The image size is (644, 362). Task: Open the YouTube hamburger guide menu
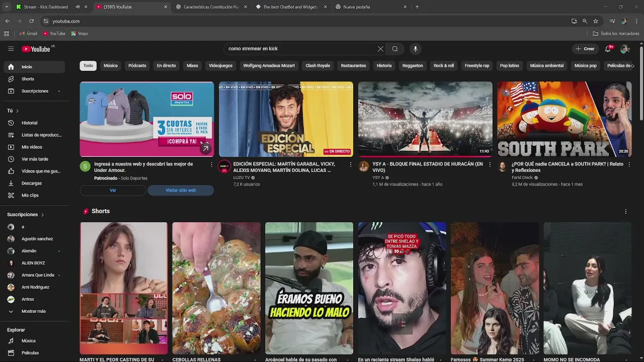pos(11,49)
